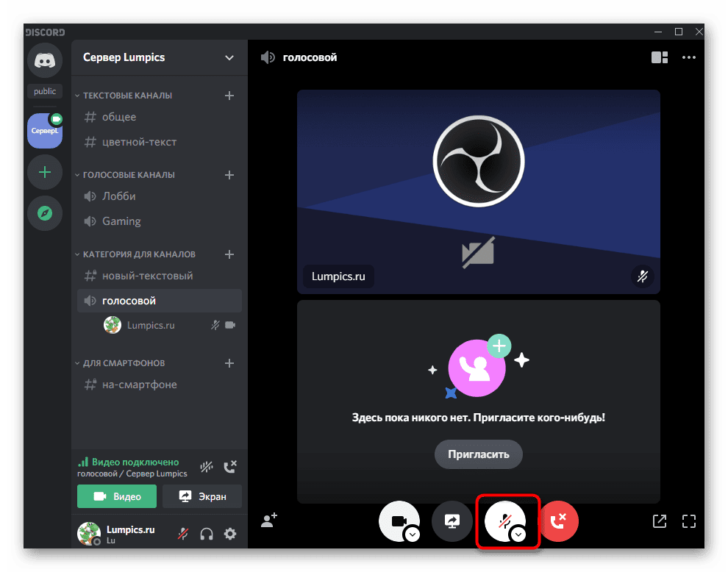Viewport: 728px width, 572px height.
Task: Open the общее text channel
Action: pyautogui.click(x=160, y=117)
